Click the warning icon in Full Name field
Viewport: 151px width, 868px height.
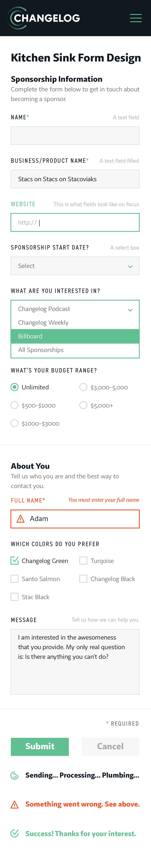tap(21, 519)
